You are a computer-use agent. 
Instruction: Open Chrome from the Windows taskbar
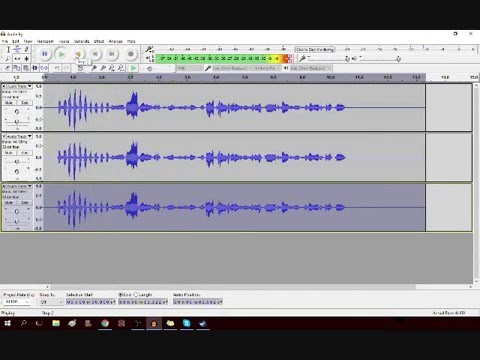(x=105, y=323)
